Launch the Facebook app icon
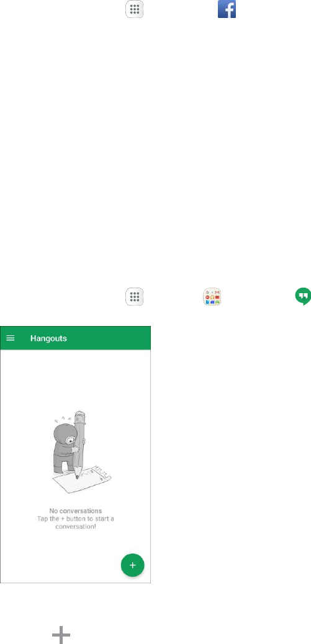This screenshot has width=311, height=644. [227, 9]
